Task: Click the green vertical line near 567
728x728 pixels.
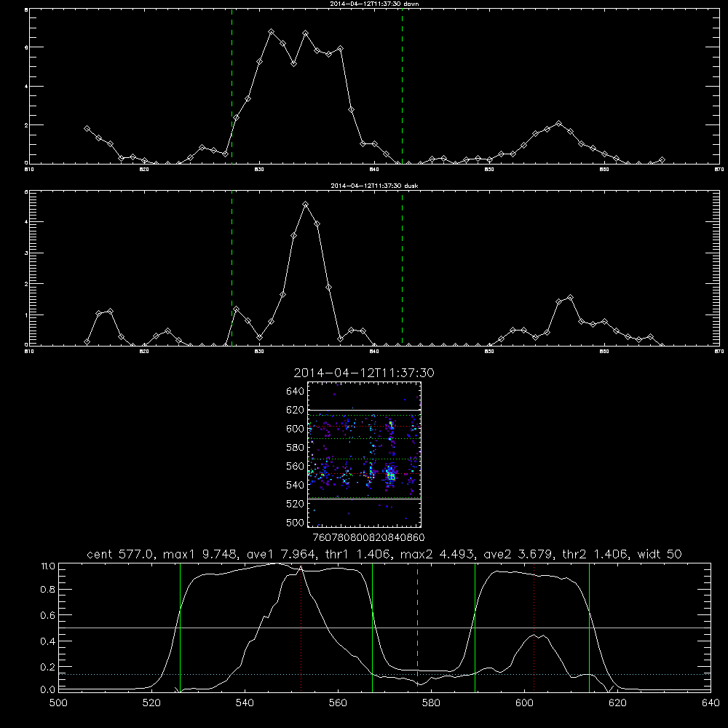Action: 372,628
